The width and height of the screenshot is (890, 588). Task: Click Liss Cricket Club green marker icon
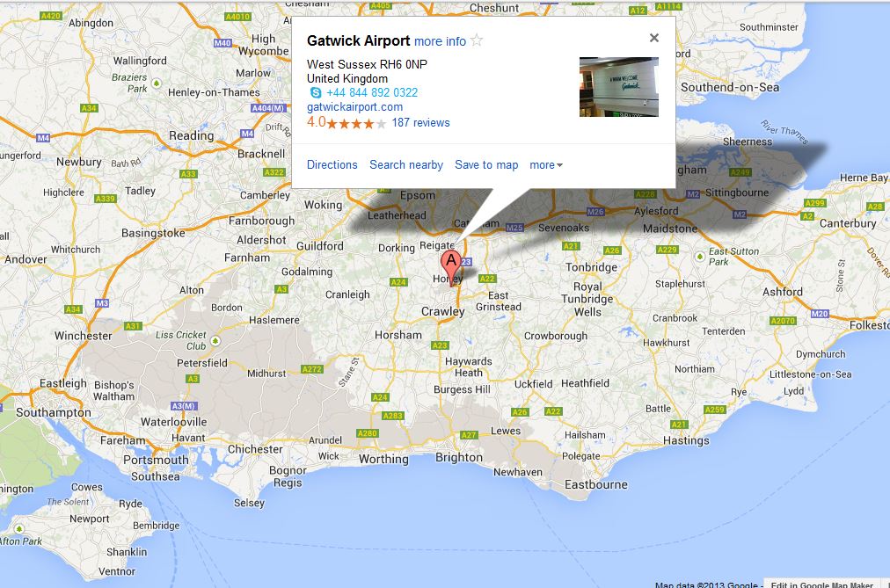point(215,341)
